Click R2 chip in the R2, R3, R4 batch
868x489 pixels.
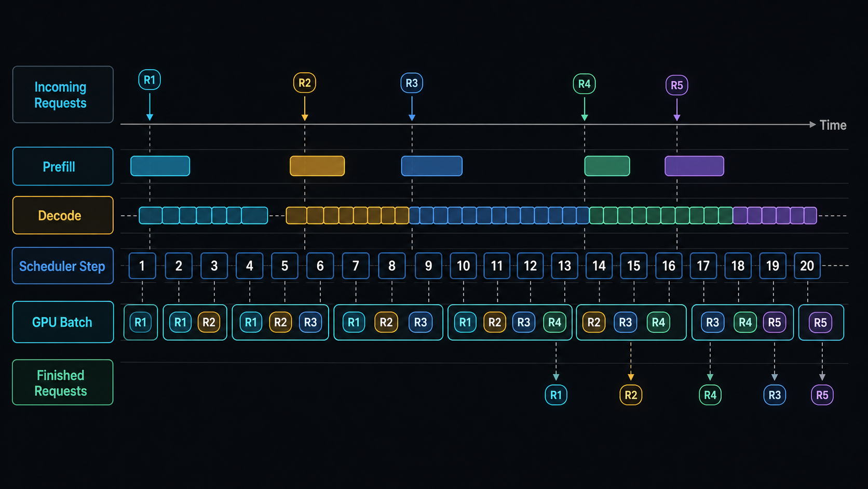594,322
